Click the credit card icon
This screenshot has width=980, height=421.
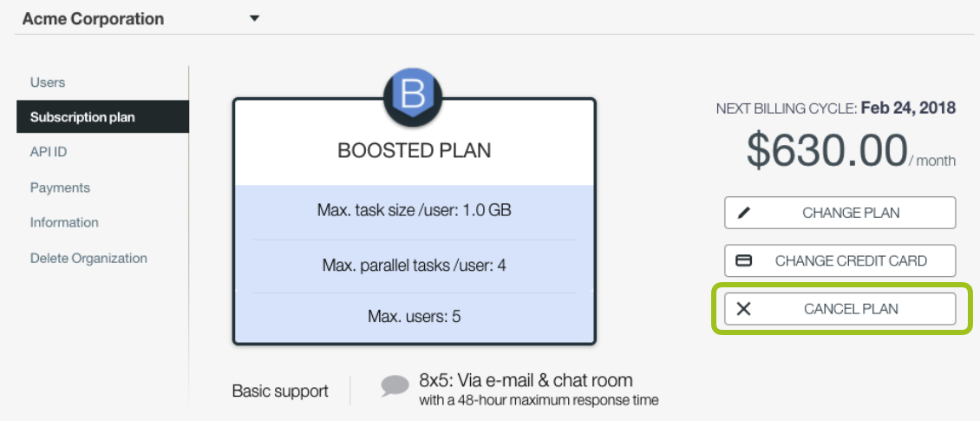click(744, 261)
